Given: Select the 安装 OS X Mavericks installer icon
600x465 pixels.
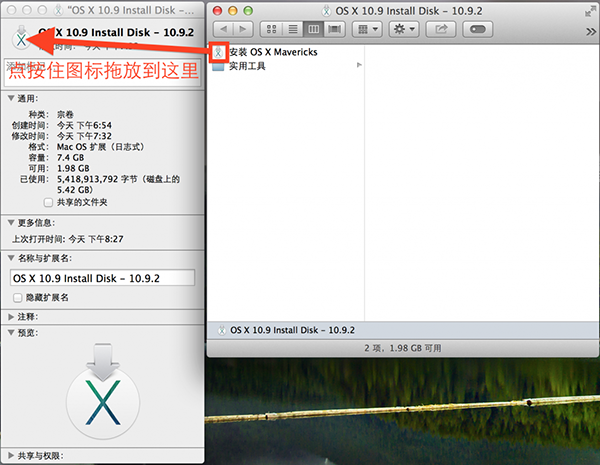Looking at the screenshot, I should 218,52.
